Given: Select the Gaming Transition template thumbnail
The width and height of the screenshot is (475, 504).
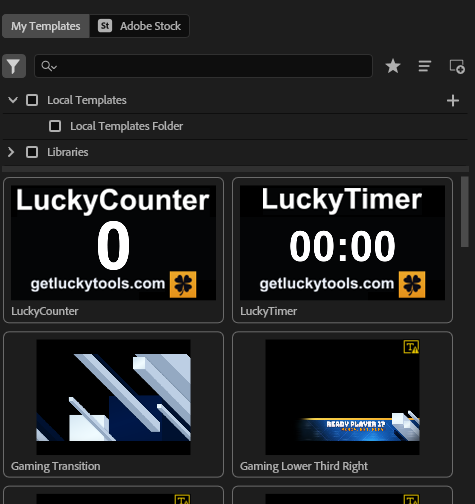Looking at the screenshot, I should point(113,397).
